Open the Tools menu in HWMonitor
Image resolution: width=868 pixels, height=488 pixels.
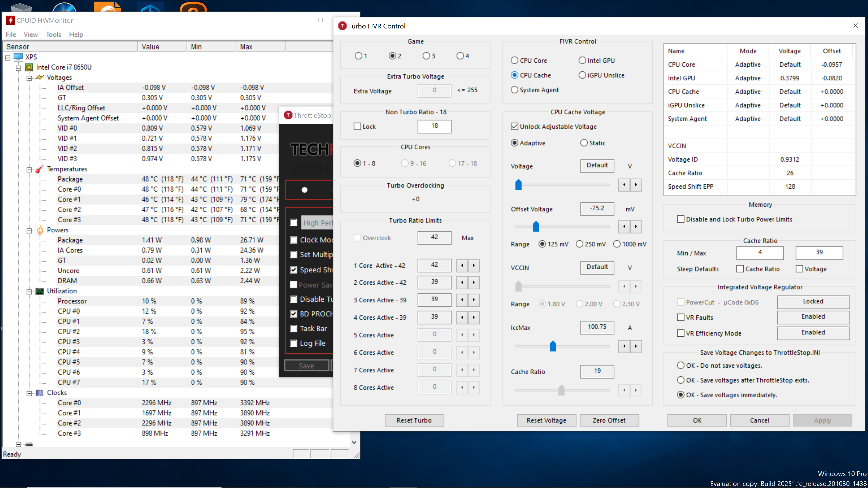53,34
